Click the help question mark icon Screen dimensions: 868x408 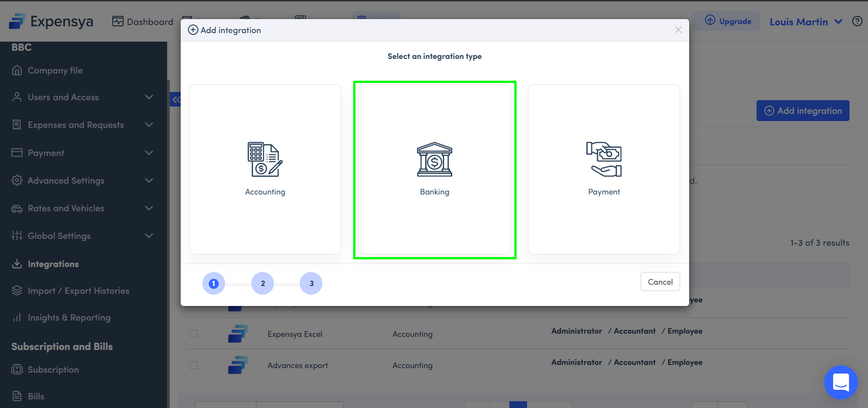pos(857,21)
